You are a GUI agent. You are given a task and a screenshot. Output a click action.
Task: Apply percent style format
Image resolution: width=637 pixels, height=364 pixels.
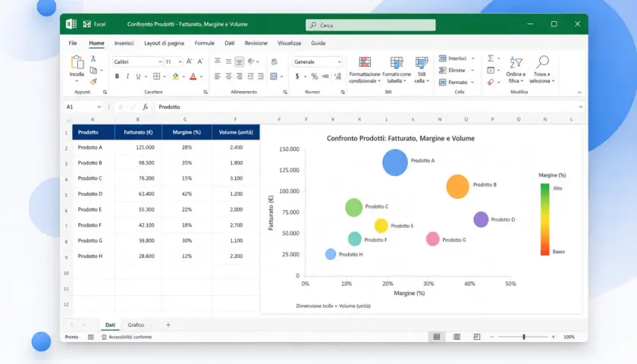click(x=315, y=77)
